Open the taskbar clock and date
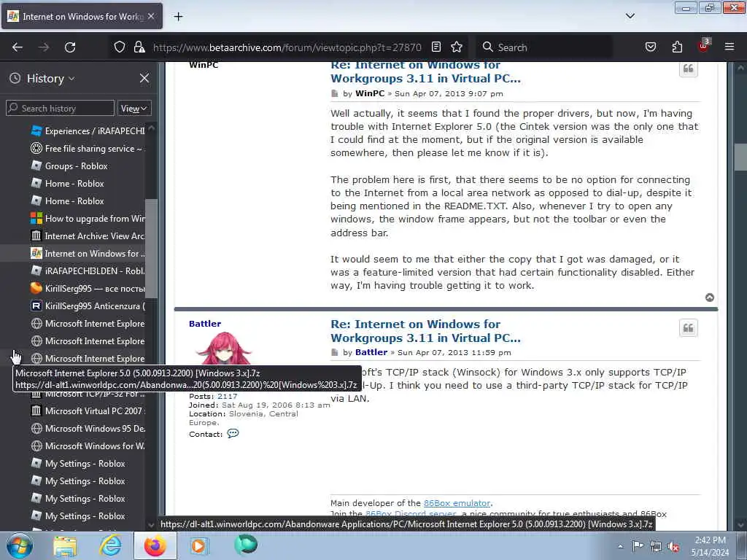This screenshot has width=747, height=560. coord(710,546)
